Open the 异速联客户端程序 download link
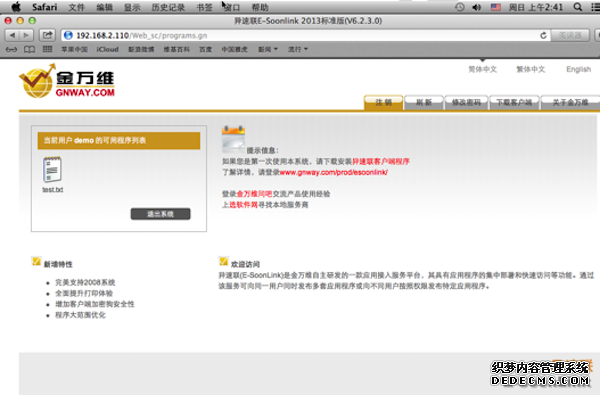Image resolution: width=600 pixels, height=395 pixels. 381,162
